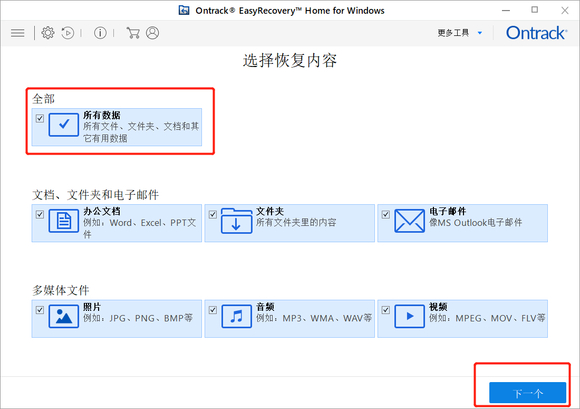
Task: Click the resume recovery icon
Action: (x=68, y=33)
